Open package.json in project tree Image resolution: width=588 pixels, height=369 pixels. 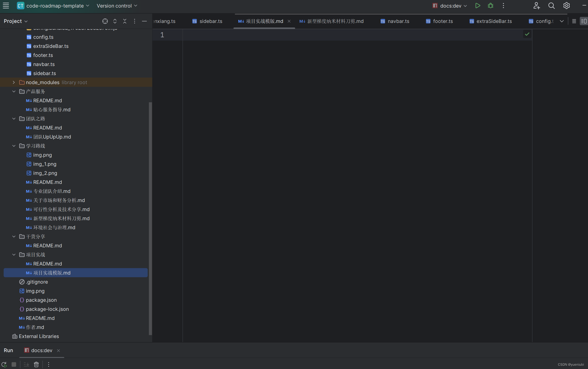(41, 300)
